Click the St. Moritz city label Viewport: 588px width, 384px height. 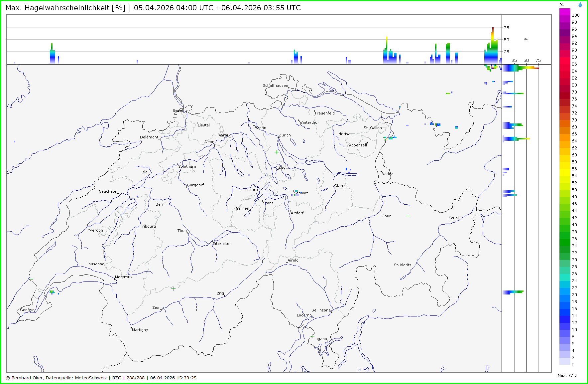(403, 265)
